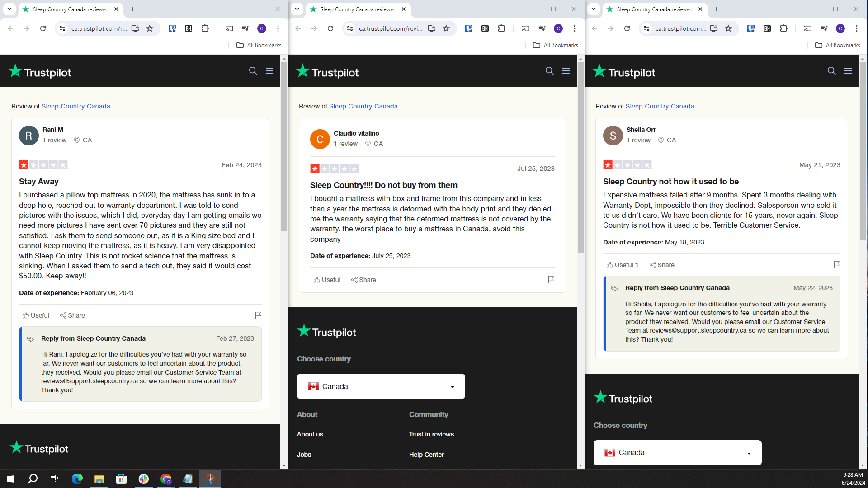Open Trustpilot search in right window

[x=832, y=71]
